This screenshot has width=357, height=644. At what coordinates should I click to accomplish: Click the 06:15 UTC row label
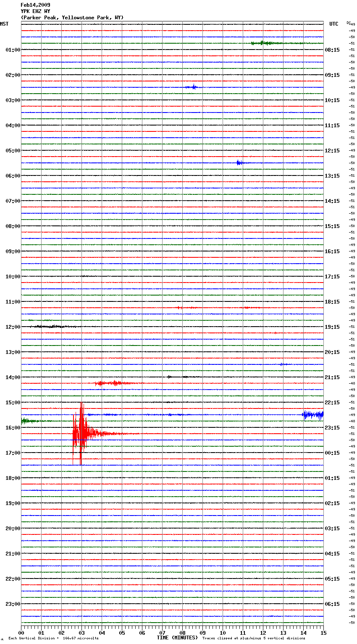(x=332, y=604)
